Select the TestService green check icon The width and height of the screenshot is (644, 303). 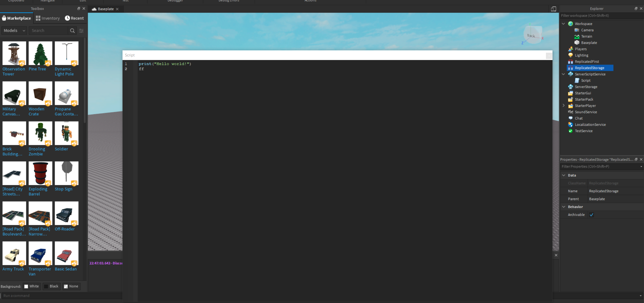click(570, 131)
